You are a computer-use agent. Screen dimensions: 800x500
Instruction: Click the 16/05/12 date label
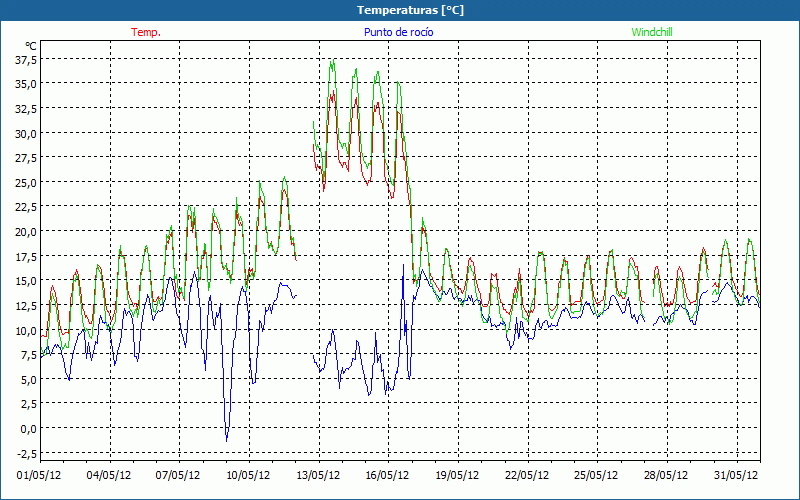[387, 475]
